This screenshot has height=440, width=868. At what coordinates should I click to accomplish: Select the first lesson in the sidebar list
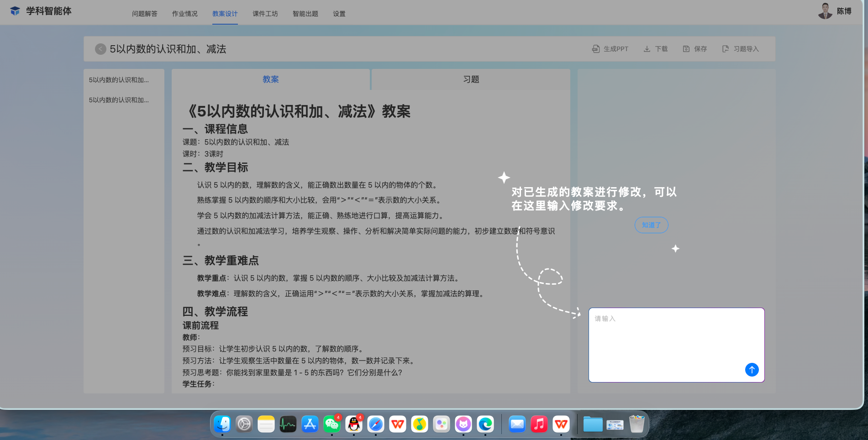point(119,80)
